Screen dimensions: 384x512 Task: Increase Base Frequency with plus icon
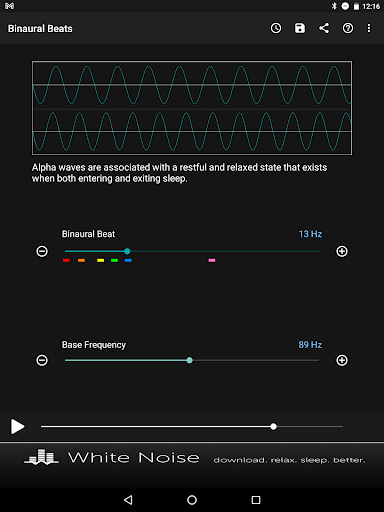pyautogui.click(x=342, y=360)
